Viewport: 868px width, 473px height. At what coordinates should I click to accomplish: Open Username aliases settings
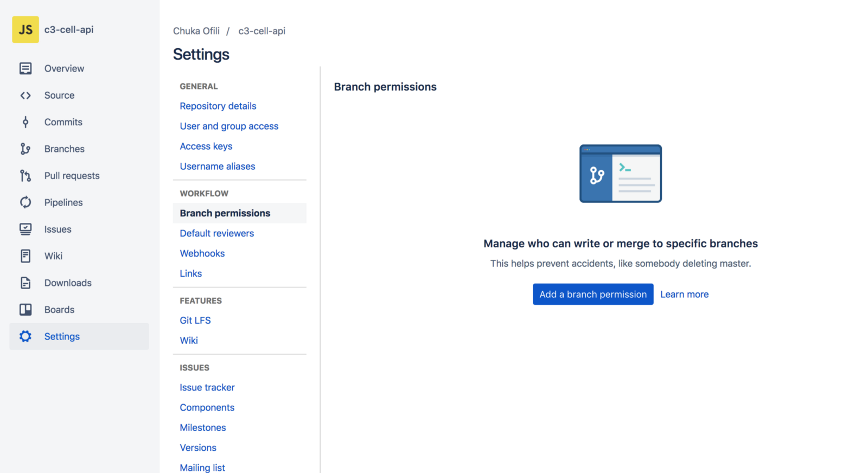pos(218,166)
